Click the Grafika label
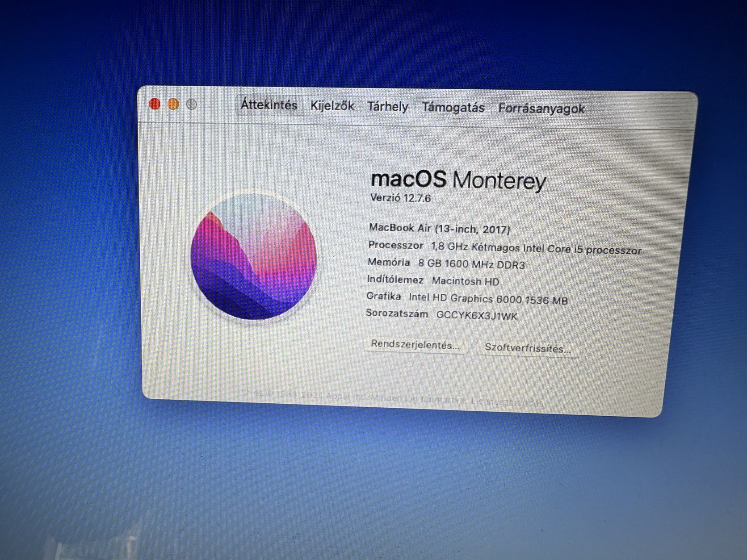Image resolution: width=747 pixels, height=560 pixels. click(x=383, y=296)
